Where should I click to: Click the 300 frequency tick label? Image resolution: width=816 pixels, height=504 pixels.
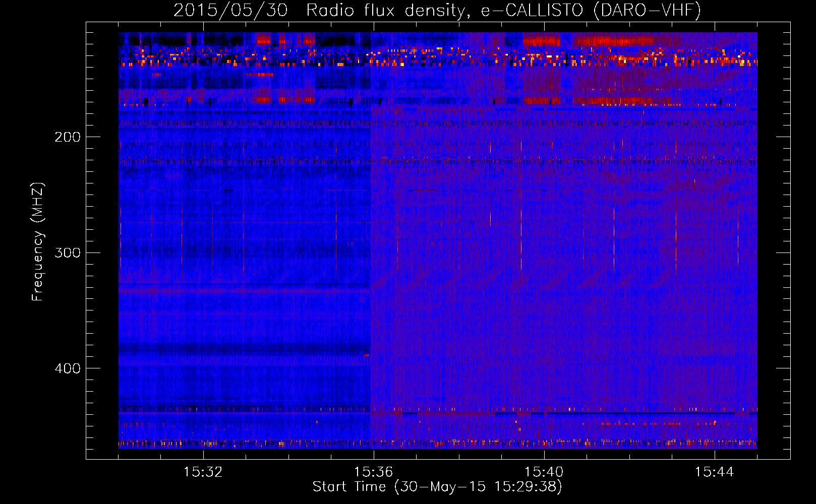click(68, 253)
